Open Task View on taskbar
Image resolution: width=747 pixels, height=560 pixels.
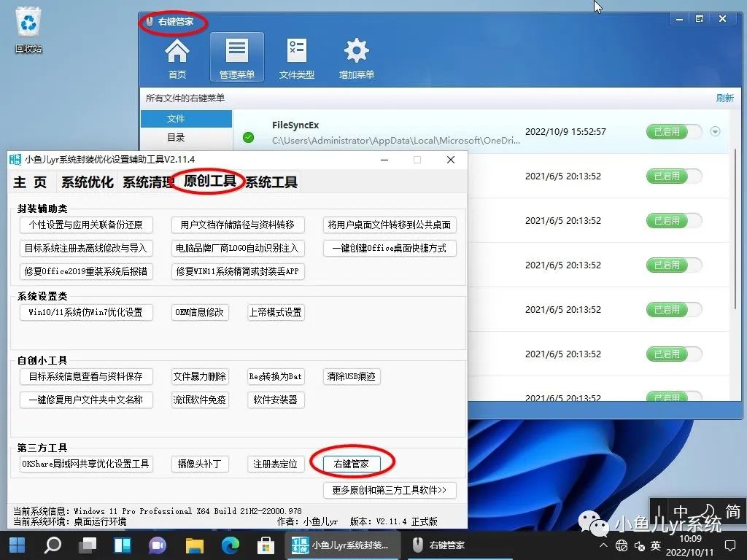coord(88,545)
